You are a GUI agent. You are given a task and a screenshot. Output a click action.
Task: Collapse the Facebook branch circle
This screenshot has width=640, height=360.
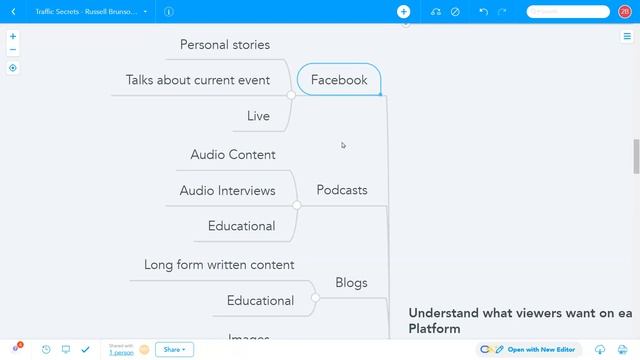pos(291,95)
